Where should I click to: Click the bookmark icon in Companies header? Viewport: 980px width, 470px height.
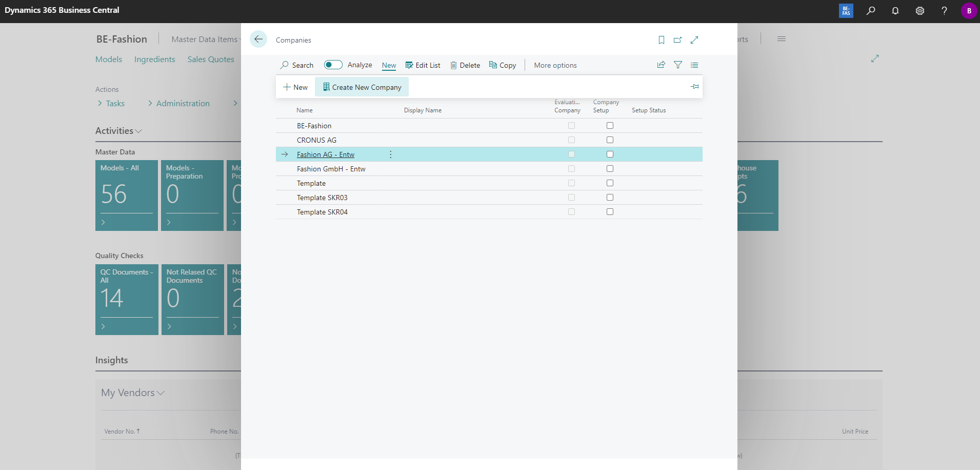click(x=661, y=40)
